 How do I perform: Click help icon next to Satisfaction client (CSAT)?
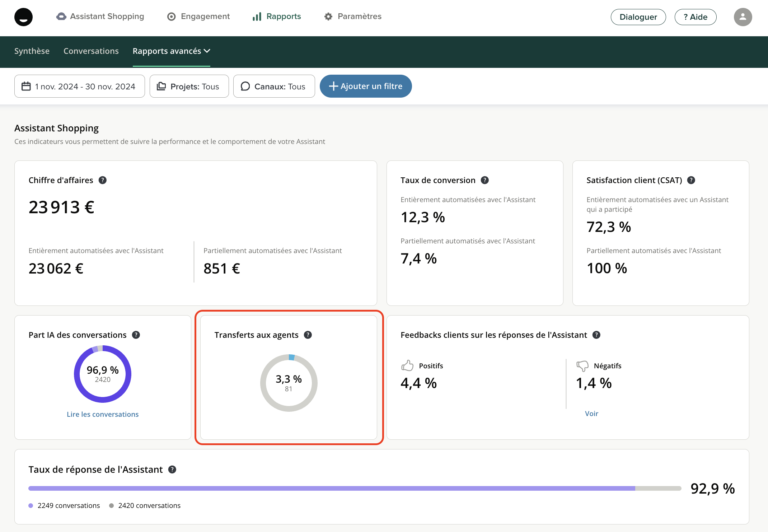point(691,180)
